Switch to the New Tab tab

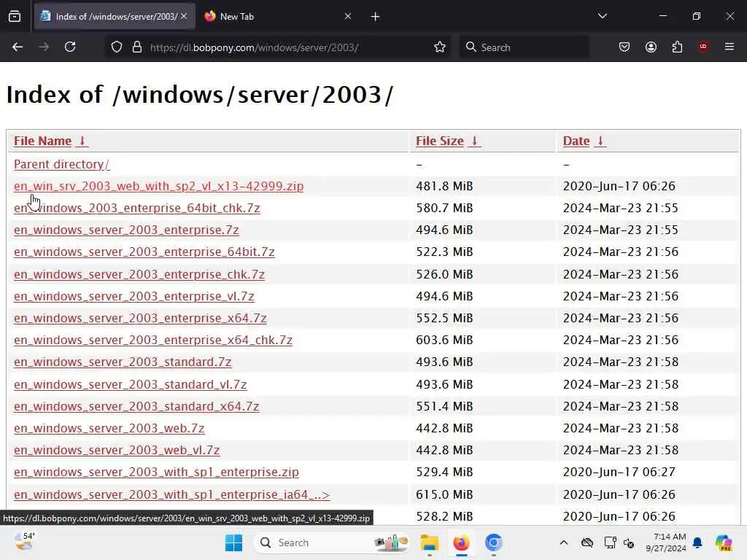pos(277,17)
